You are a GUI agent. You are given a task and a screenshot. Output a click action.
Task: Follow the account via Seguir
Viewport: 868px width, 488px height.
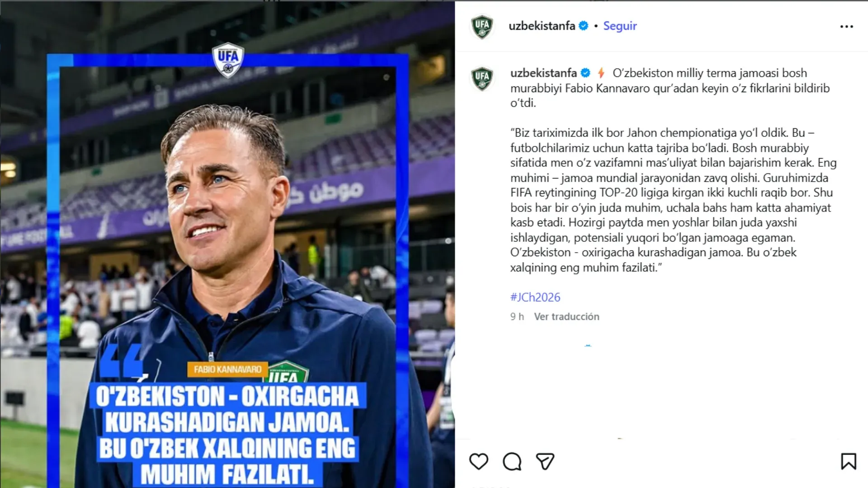620,26
